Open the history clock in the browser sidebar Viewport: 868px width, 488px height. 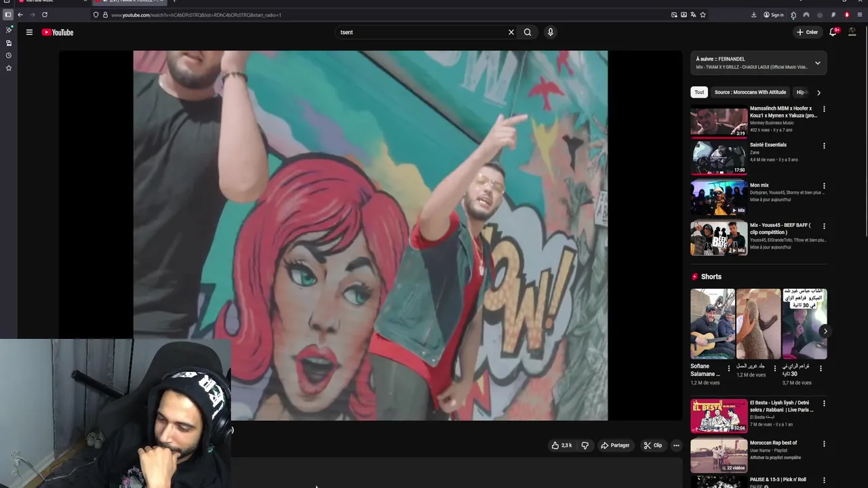point(9,56)
